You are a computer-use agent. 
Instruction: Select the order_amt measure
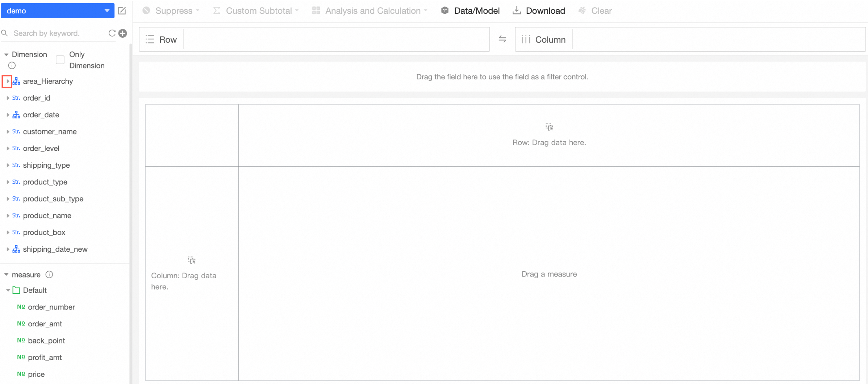tap(45, 324)
